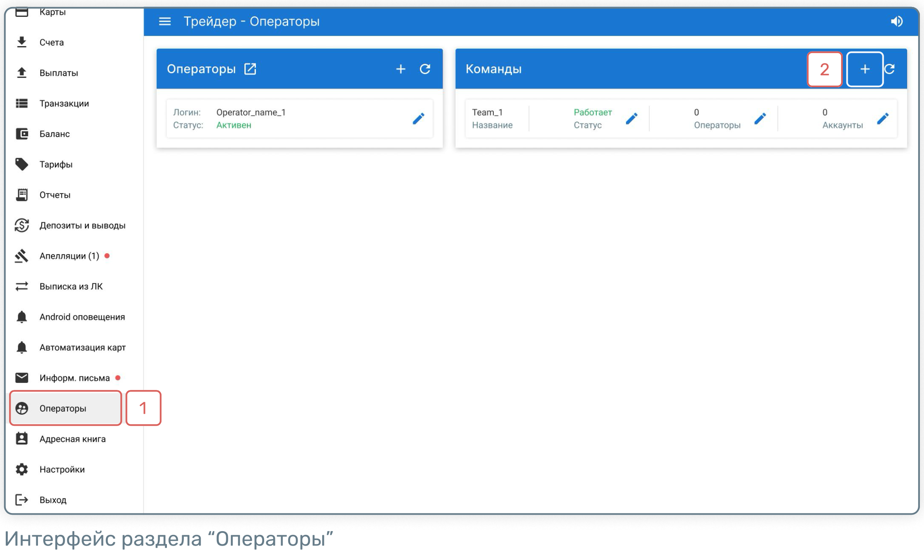This screenshot has height=560, width=924.
Task: Add a new team in Команды
Action: point(865,69)
